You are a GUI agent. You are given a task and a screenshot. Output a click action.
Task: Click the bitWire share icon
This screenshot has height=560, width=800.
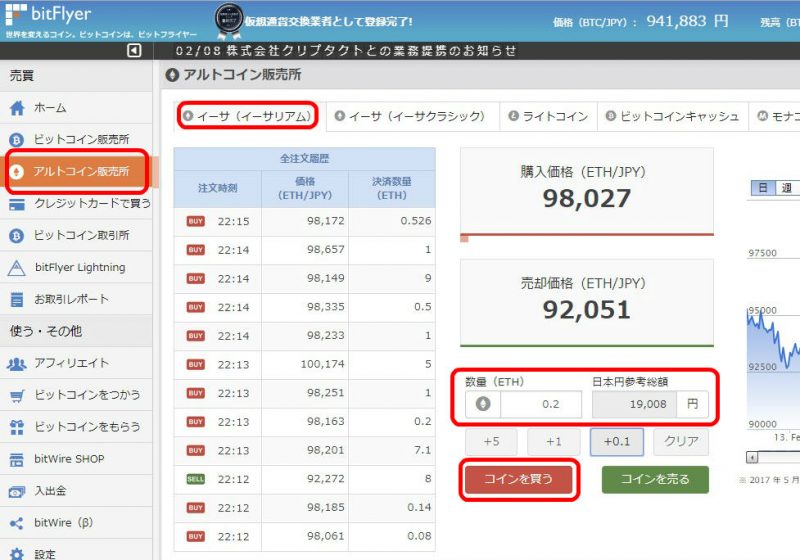[17, 523]
